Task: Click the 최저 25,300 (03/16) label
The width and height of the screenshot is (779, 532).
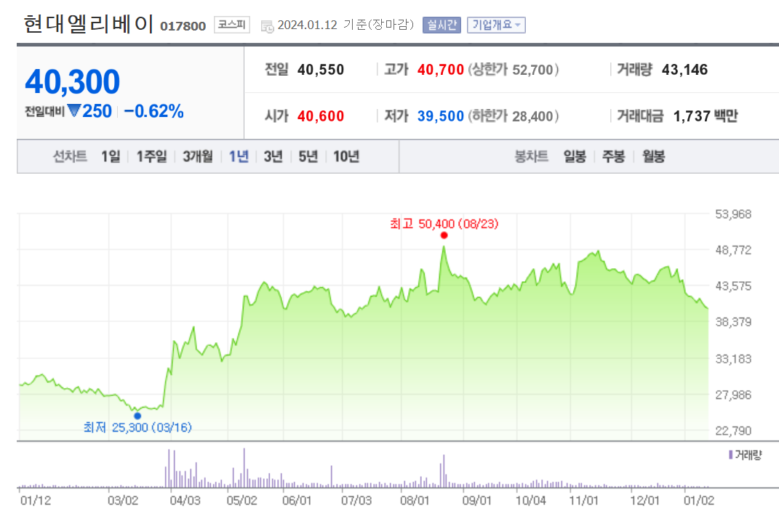Action: tap(137, 427)
